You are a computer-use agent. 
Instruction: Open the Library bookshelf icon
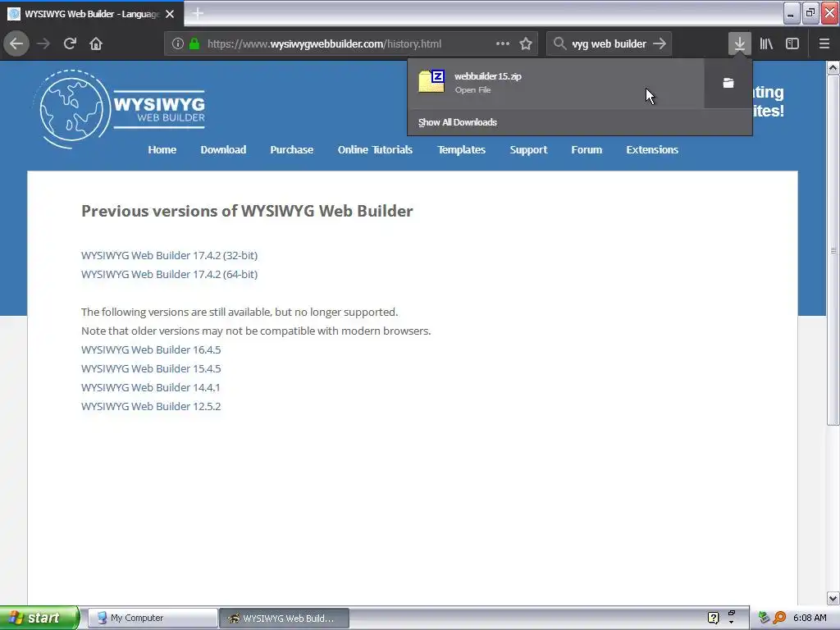pyautogui.click(x=766, y=43)
